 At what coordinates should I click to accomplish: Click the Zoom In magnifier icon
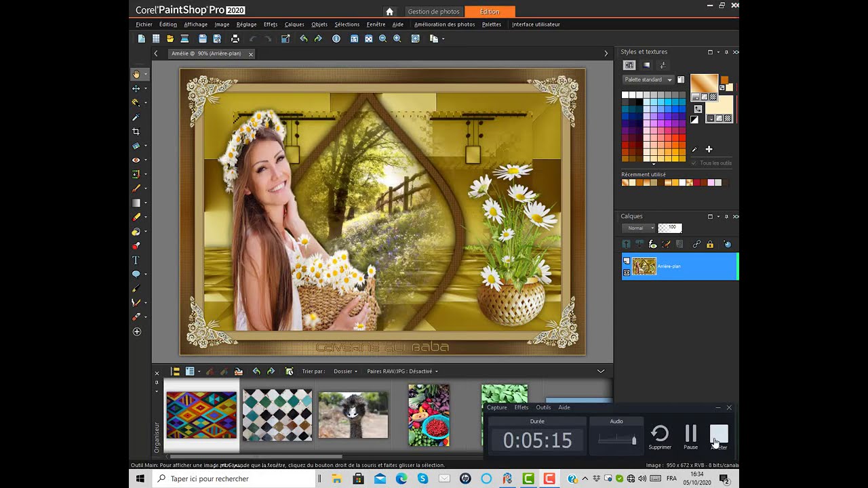click(397, 39)
